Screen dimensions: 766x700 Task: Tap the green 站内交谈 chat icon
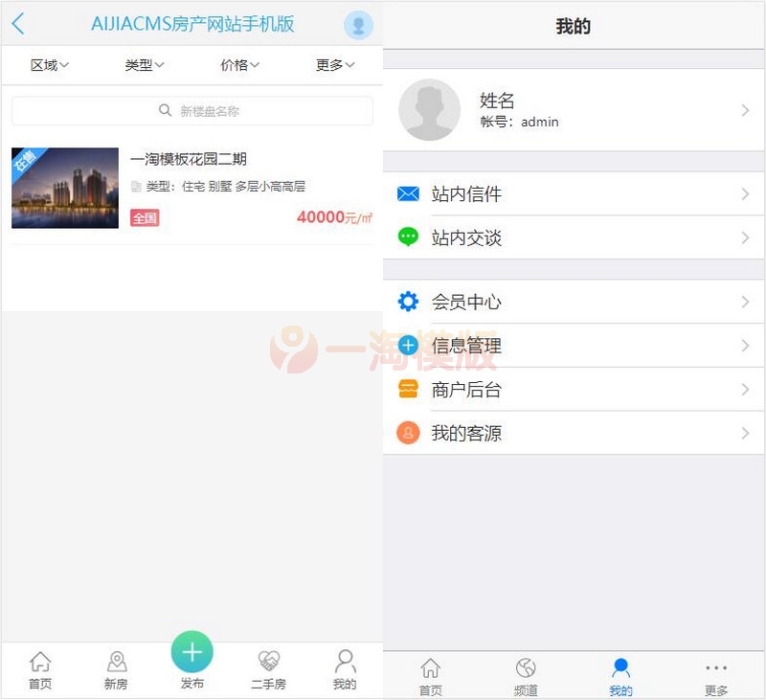coord(409,237)
